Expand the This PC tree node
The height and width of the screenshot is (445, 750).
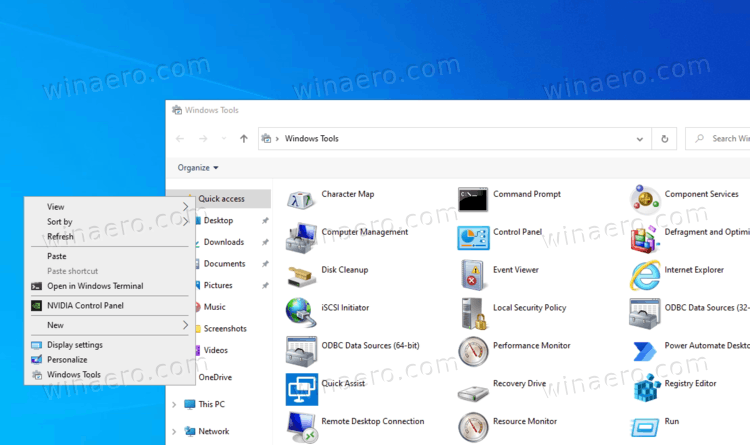[174, 405]
